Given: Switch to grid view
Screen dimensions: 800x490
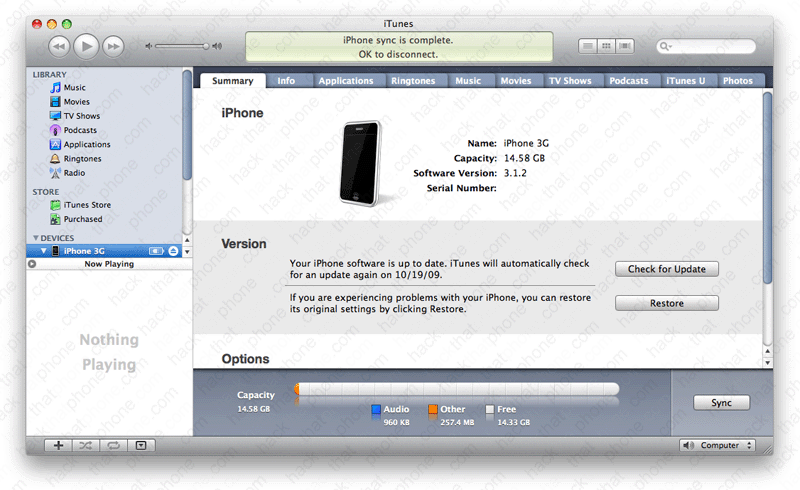Looking at the screenshot, I should (606, 46).
